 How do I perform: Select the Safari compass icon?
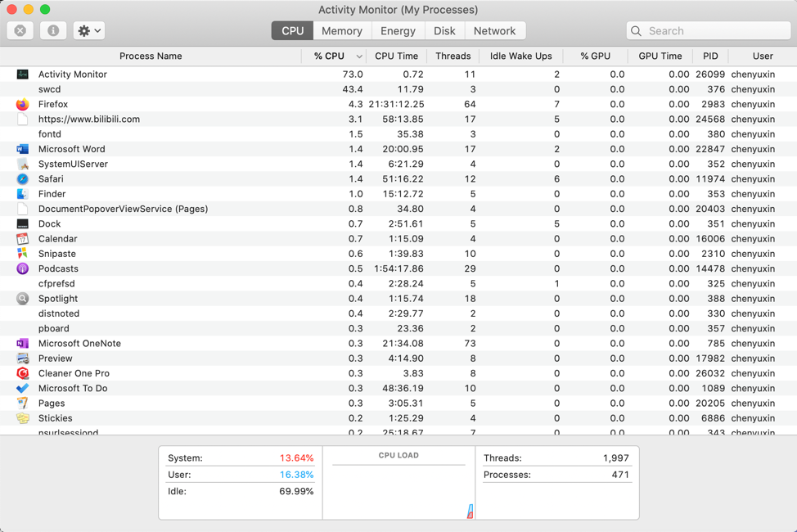[x=22, y=179]
